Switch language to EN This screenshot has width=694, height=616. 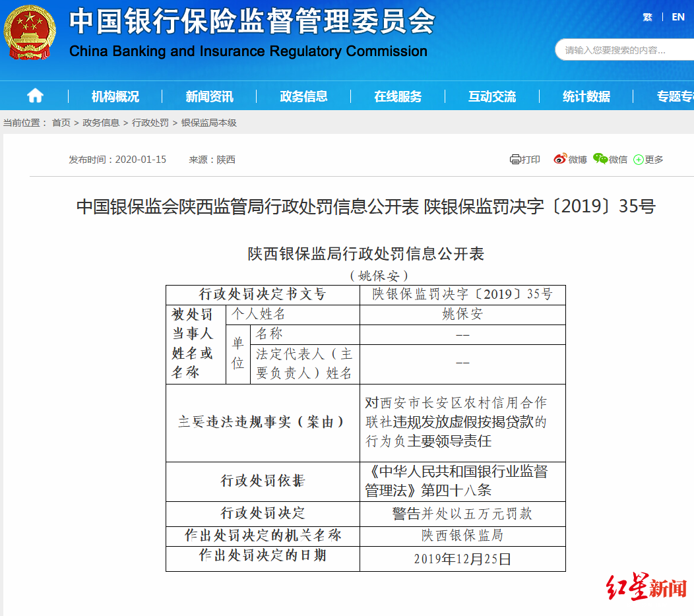(x=678, y=17)
